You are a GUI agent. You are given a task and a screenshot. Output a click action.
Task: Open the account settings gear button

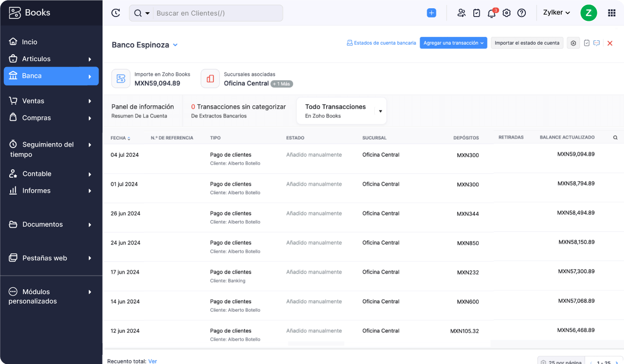pos(573,43)
